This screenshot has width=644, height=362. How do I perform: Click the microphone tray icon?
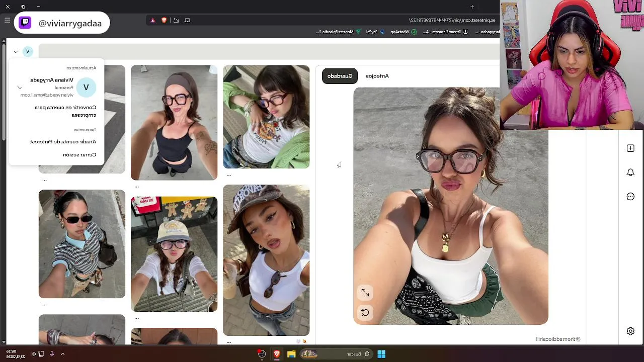click(52, 354)
